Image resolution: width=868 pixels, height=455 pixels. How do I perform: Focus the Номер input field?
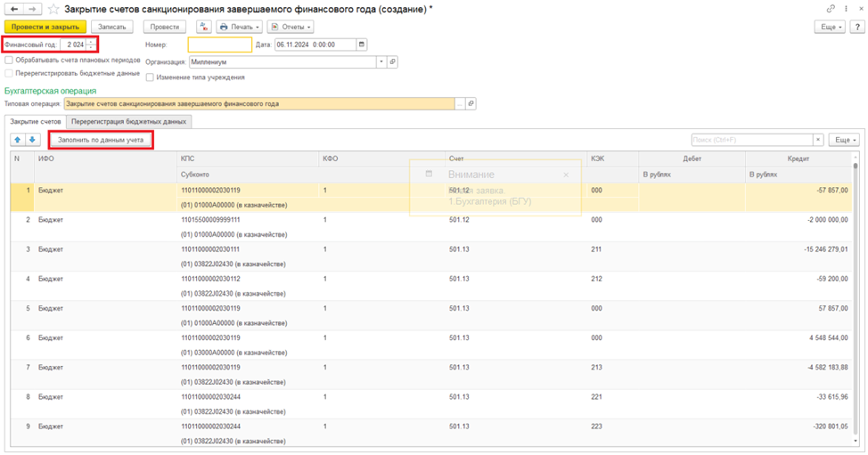[x=220, y=45]
